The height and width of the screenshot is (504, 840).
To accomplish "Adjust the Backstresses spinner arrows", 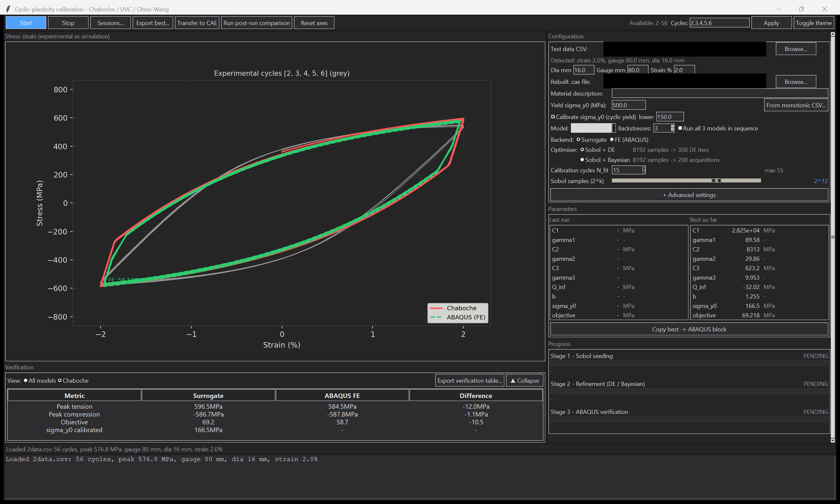I will click(x=672, y=128).
